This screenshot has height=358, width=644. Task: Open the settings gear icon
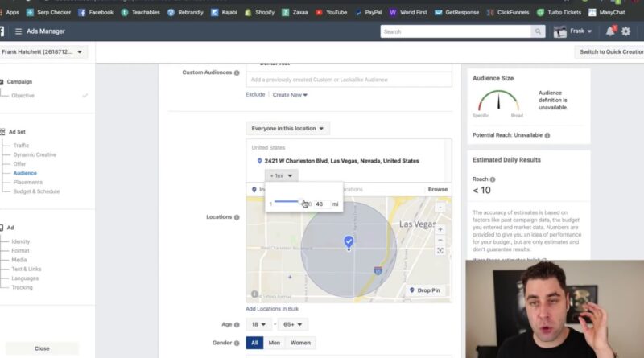coord(626,31)
